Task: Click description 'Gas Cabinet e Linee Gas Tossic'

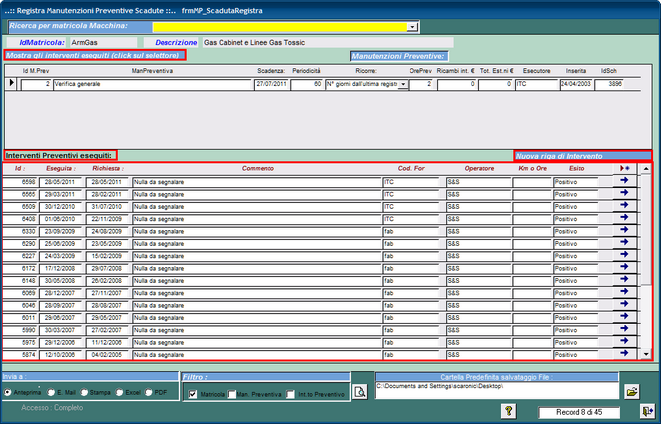Action: click(x=328, y=43)
